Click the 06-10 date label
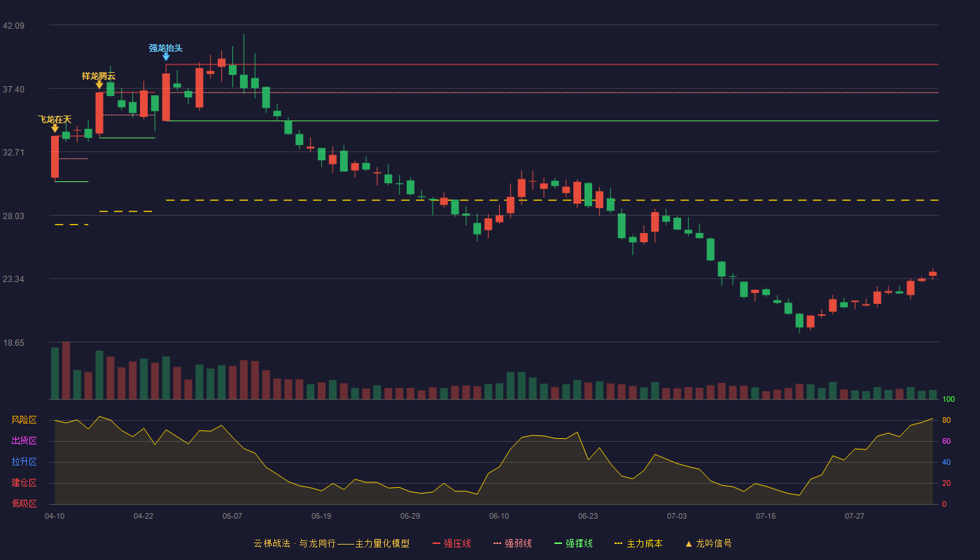 click(x=499, y=516)
